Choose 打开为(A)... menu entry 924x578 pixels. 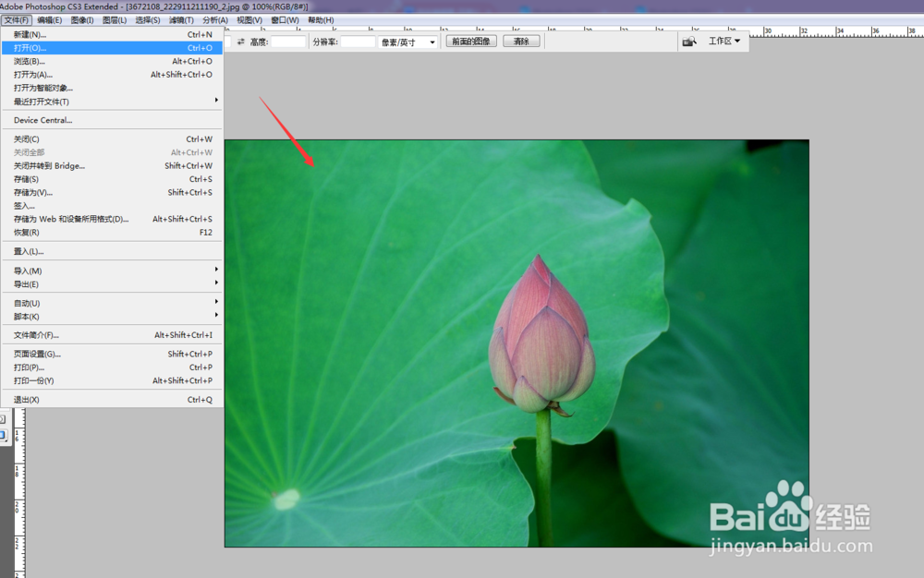coord(112,75)
